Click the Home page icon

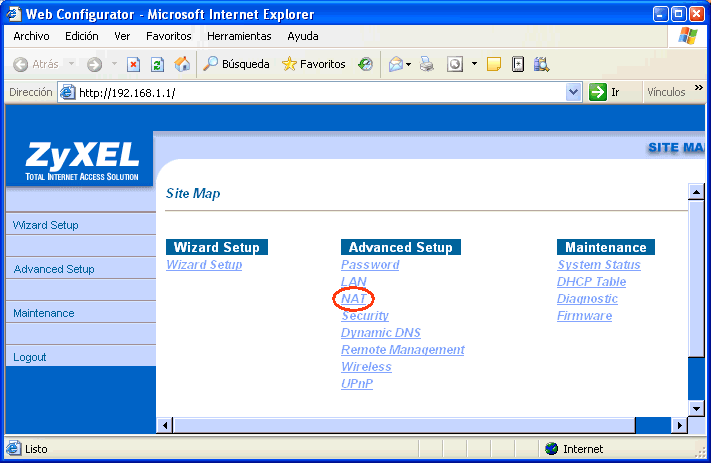pos(182,64)
